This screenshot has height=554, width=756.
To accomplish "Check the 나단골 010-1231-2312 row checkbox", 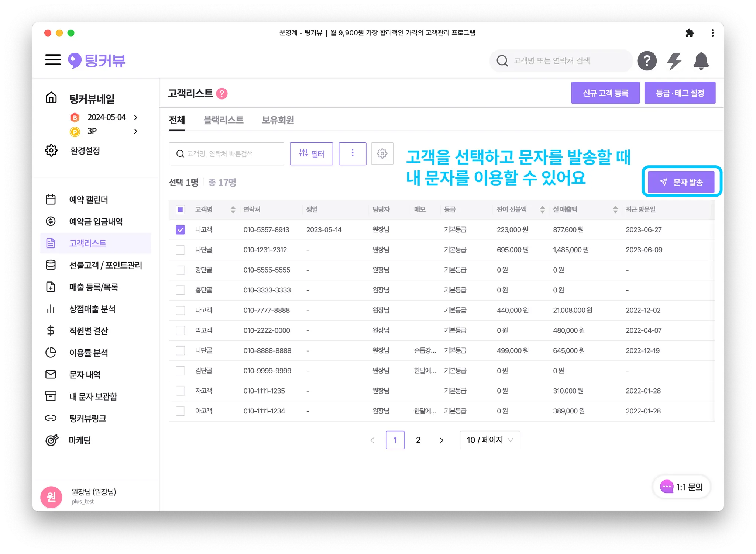I will 180,250.
